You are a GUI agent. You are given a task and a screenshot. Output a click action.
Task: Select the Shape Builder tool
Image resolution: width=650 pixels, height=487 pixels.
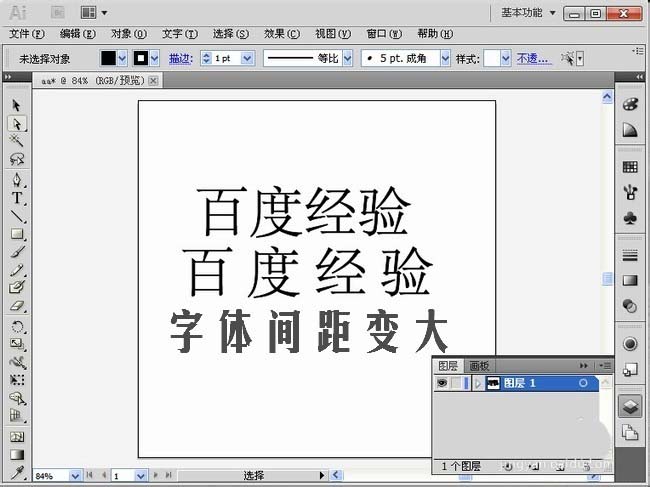click(x=17, y=398)
